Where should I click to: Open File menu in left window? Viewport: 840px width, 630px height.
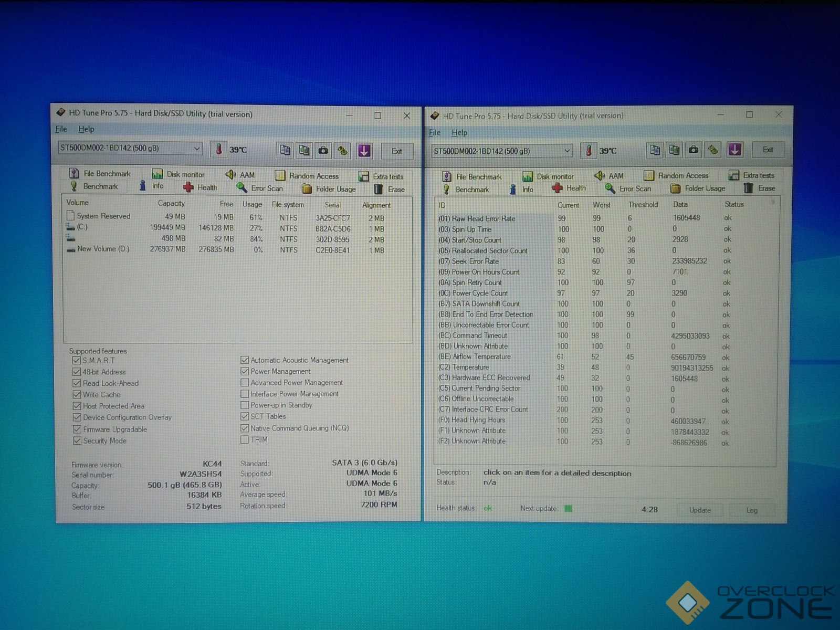(x=61, y=129)
